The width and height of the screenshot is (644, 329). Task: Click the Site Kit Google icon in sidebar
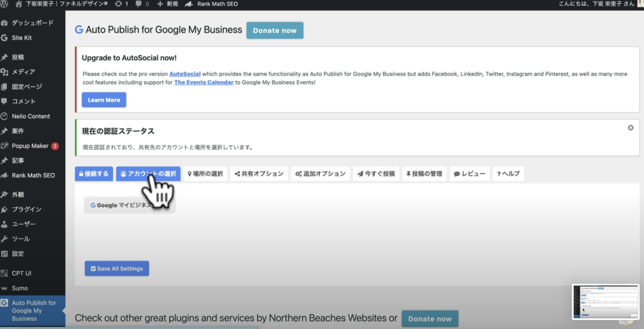tap(5, 38)
